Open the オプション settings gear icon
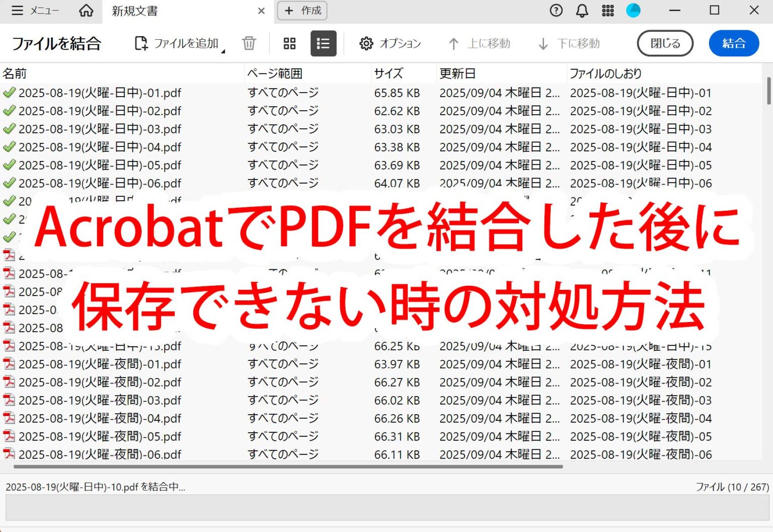Image resolution: width=773 pixels, height=532 pixels. coord(367,43)
